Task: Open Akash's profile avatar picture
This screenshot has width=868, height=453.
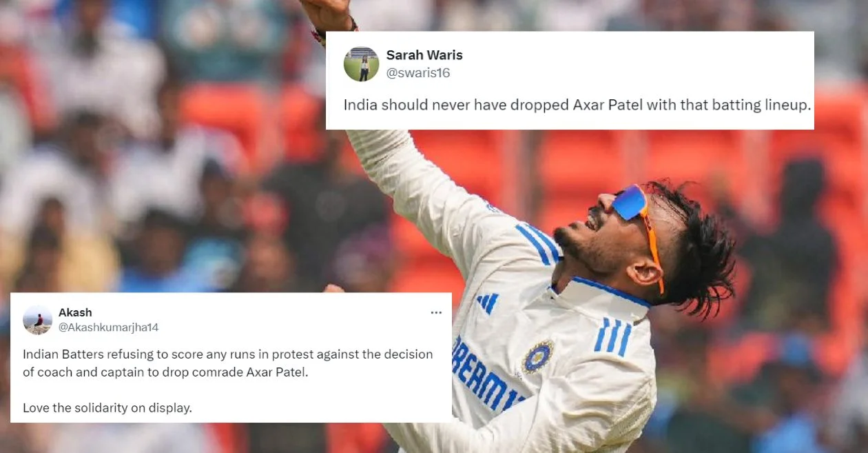Action: 37,320
